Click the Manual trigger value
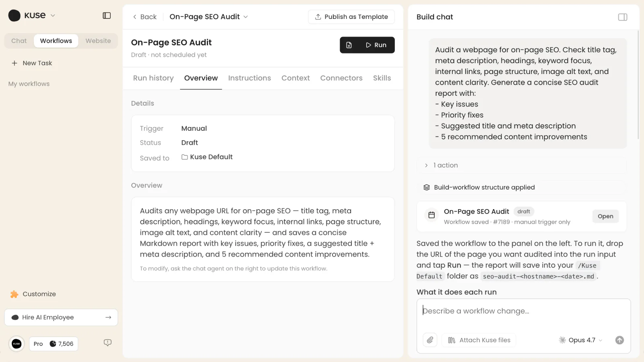 click(x=194, y=128)
